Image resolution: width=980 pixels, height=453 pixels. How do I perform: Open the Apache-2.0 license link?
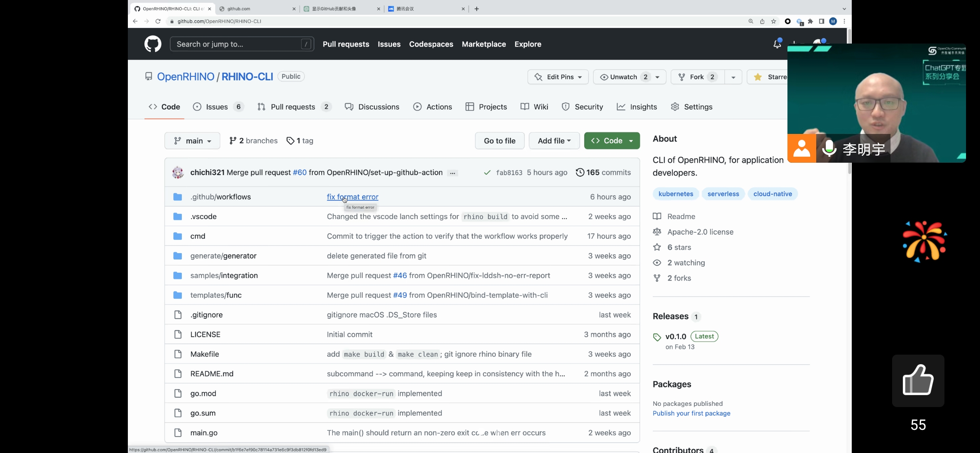(700, 232)
